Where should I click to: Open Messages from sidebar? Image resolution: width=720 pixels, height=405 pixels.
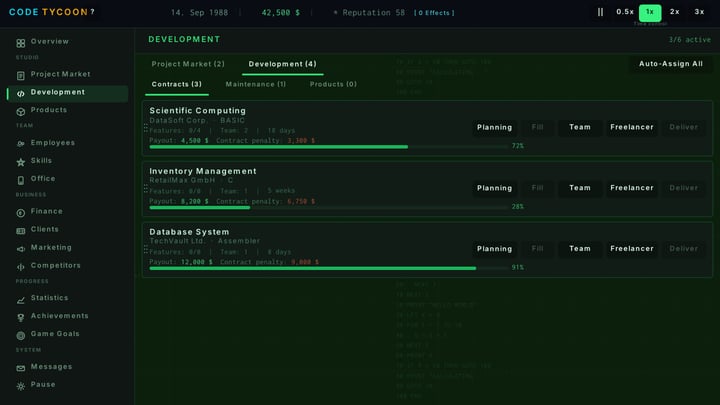pos(68,367)
